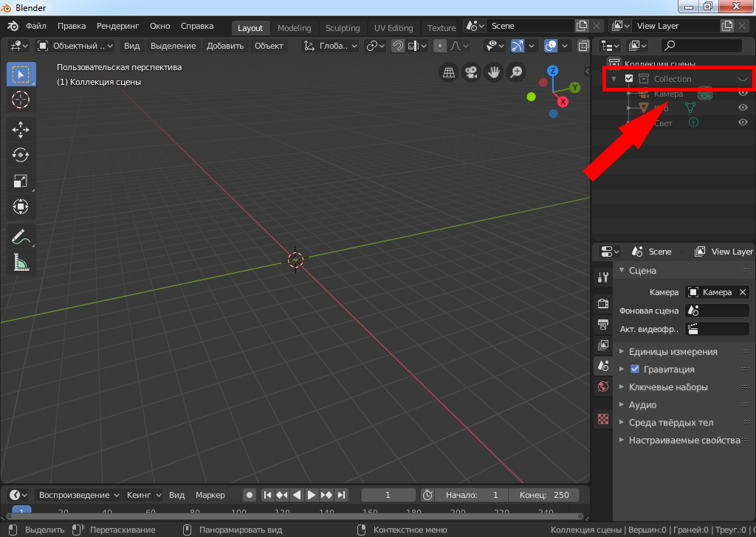The height and width of the screenshot is (537, 756).
Task: Select the Annotate pencil tool
Action: 21,237
